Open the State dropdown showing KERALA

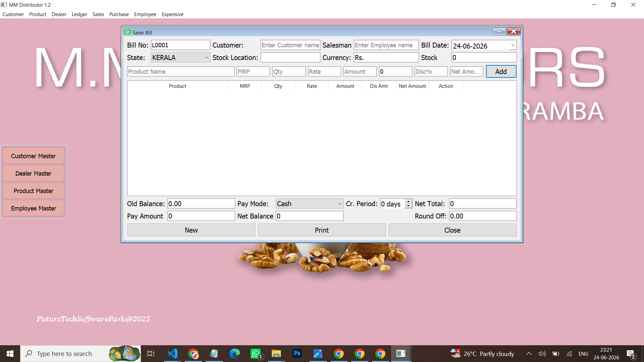click(x=180, y=58)
